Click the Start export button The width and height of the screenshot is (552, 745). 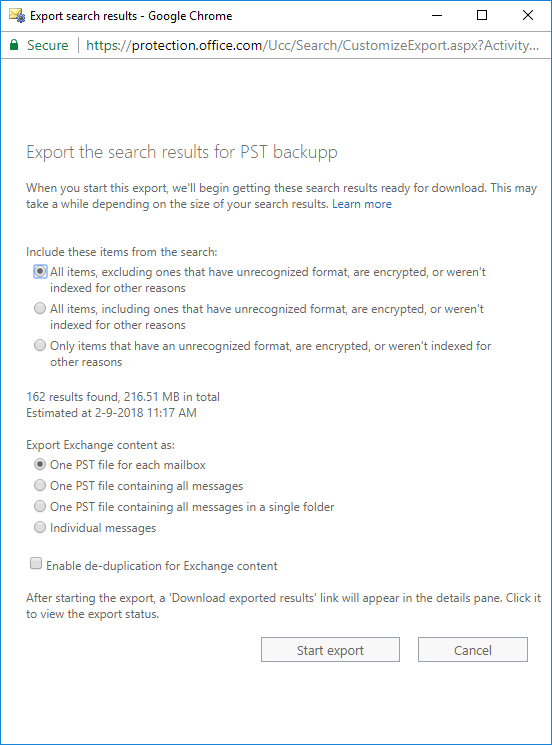tap(330, 649)
